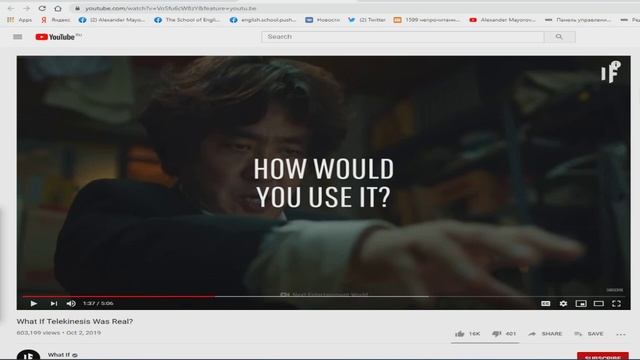Image resolution: width=640 pixels, height=360 pixels.
Task: Skip to next video
Action: coord(53,303)
